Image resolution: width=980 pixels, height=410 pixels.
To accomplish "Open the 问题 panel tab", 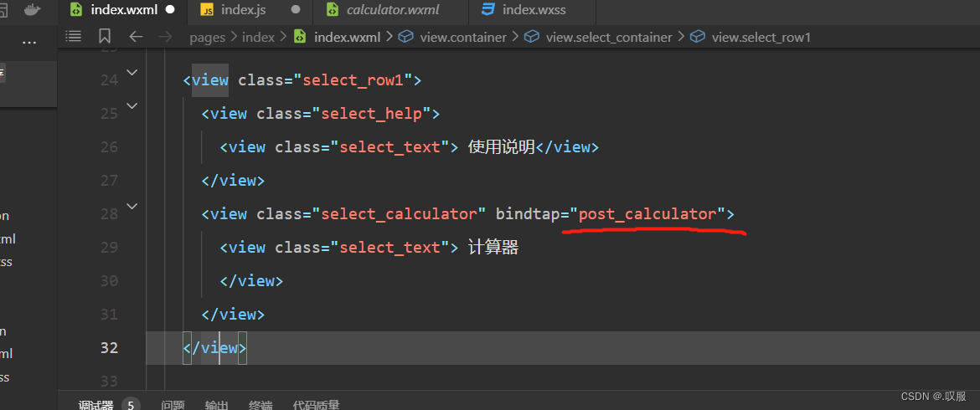I will point(173,404).
